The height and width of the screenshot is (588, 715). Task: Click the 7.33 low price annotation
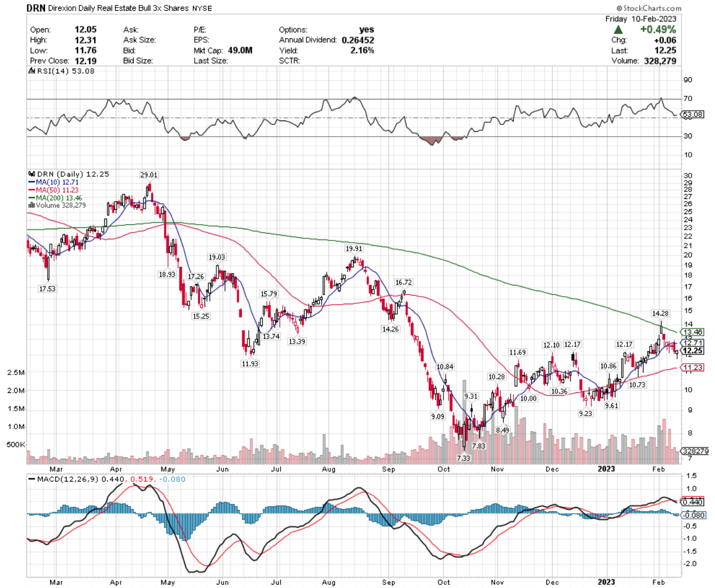coord(463,458)
